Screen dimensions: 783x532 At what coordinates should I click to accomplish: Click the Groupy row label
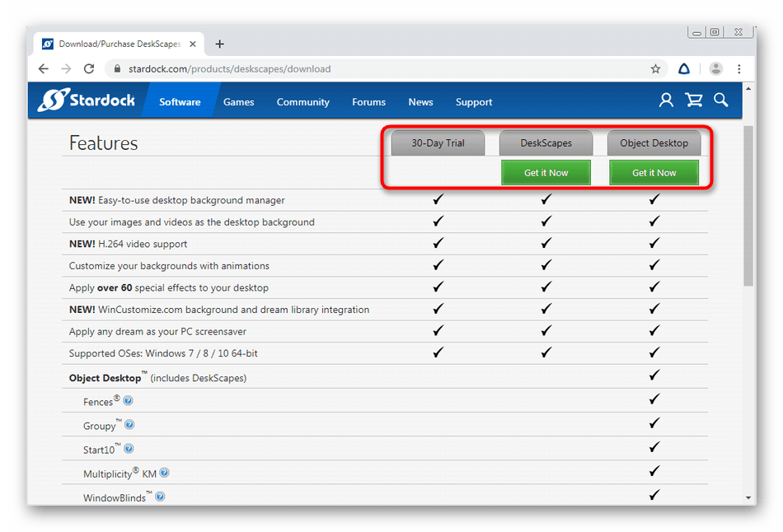point(102,425)
